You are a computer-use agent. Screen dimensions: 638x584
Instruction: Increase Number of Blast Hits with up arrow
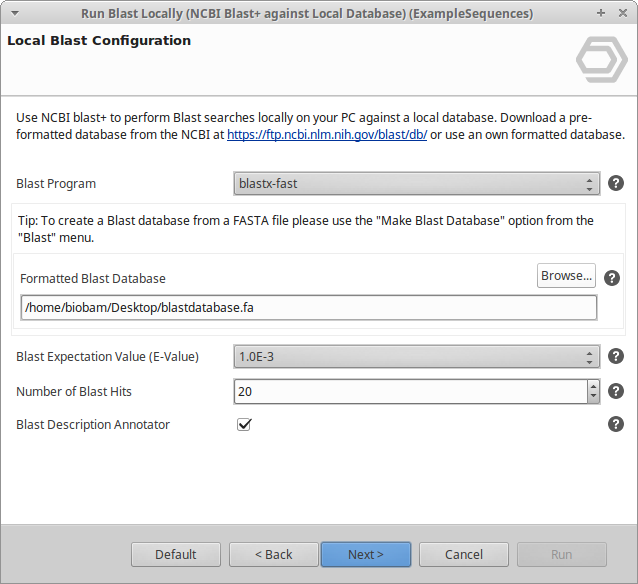[593, 386]
